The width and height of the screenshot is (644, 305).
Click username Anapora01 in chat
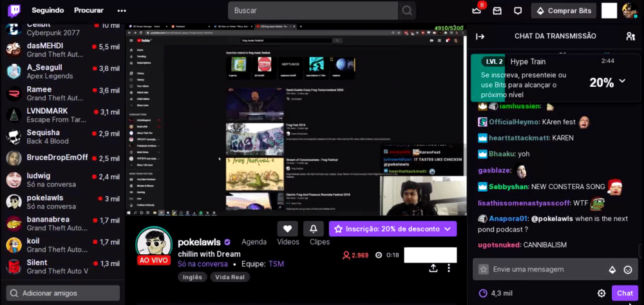pyautogui.click(x=509, y=219)
